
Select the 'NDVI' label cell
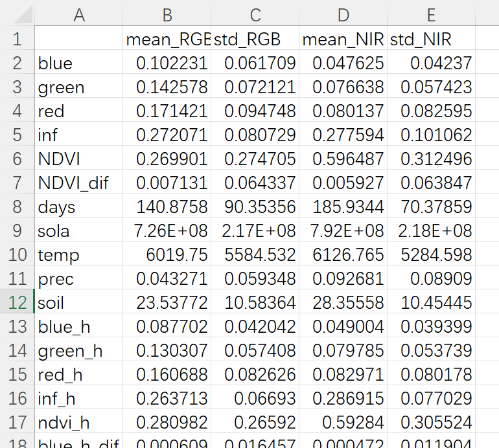[78, 159]
